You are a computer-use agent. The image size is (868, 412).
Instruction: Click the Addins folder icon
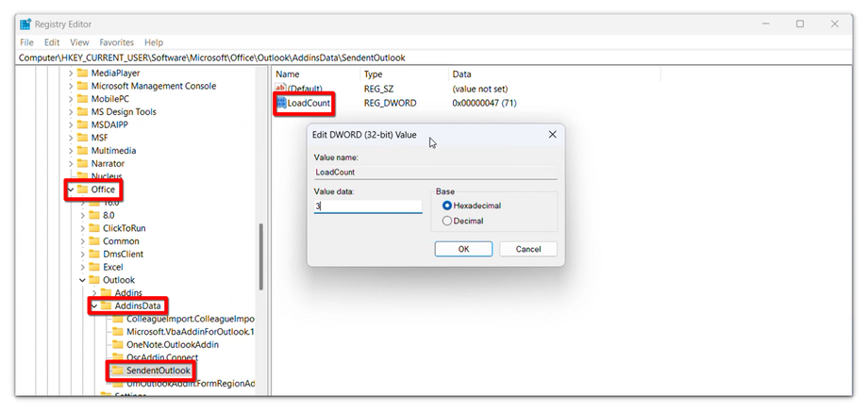[x=106, y=292]
